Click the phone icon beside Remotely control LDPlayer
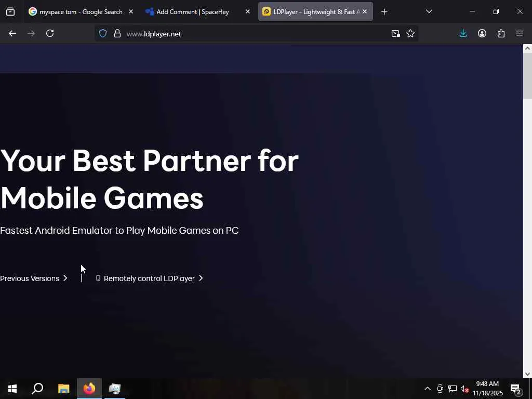Image resolution: width=532 pixels, height=399 pixels. (x=98, y=278)
